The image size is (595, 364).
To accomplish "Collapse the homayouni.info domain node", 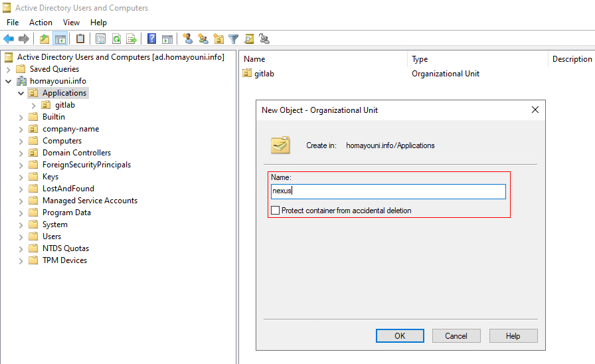I will pos(9,81).
